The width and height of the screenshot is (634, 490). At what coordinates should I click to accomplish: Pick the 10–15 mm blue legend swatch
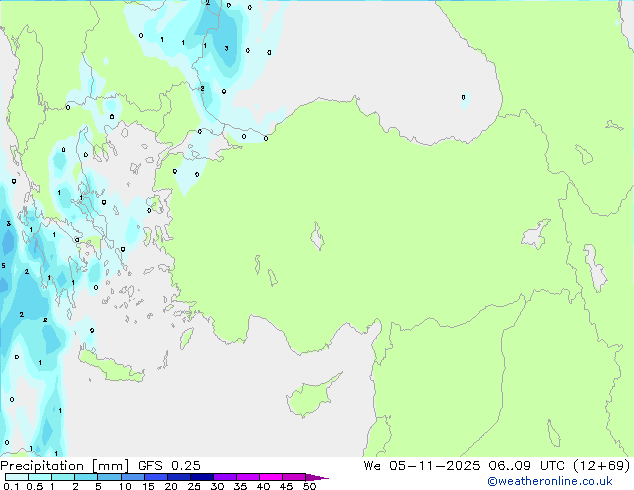[x=132, y=477]
